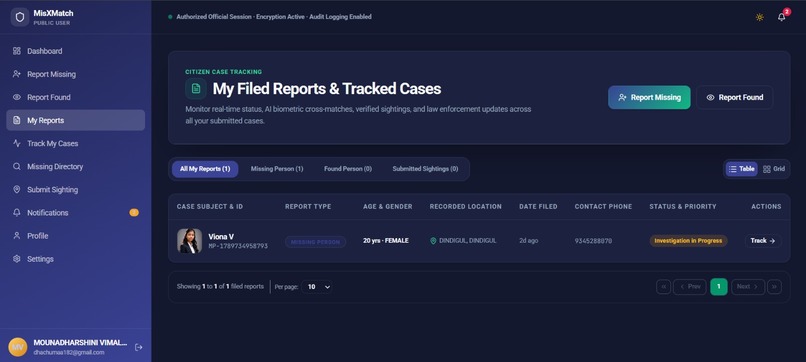
Task: Click the 20 yrs - FEMALE cell
Action: 386,241
